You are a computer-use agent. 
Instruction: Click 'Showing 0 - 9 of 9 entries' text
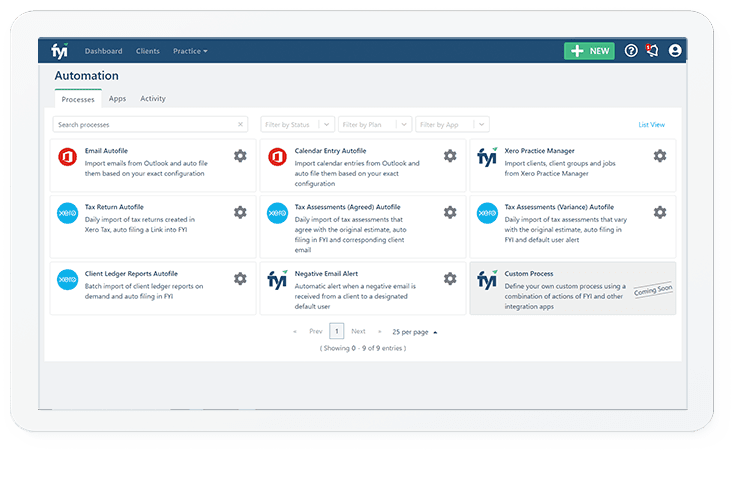363,348
